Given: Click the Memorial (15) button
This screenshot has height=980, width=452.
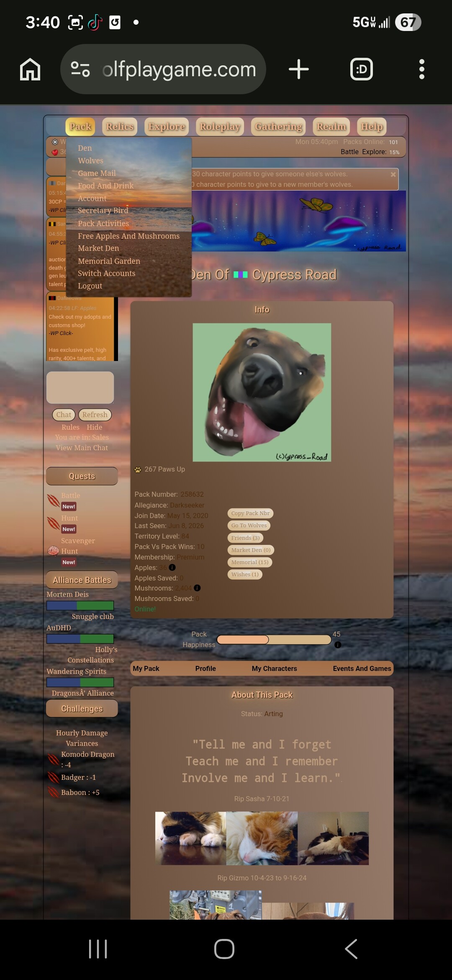Looking at the screenshot, I should click(x=250, y=562).
